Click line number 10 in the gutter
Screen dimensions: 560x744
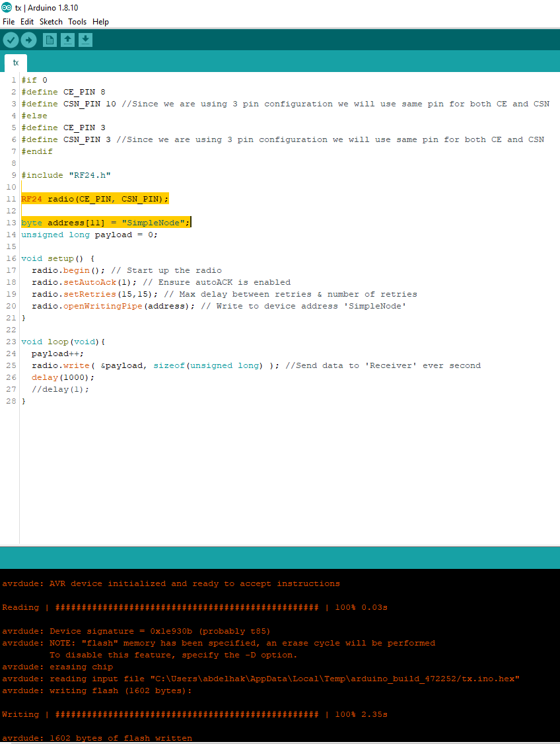[x=11, y=187]
